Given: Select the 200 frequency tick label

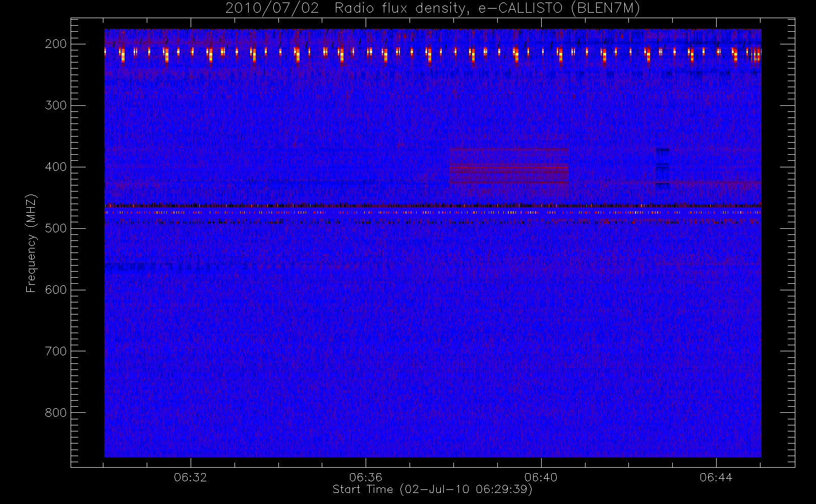Looking at the screenshot, I should (56, 44).
